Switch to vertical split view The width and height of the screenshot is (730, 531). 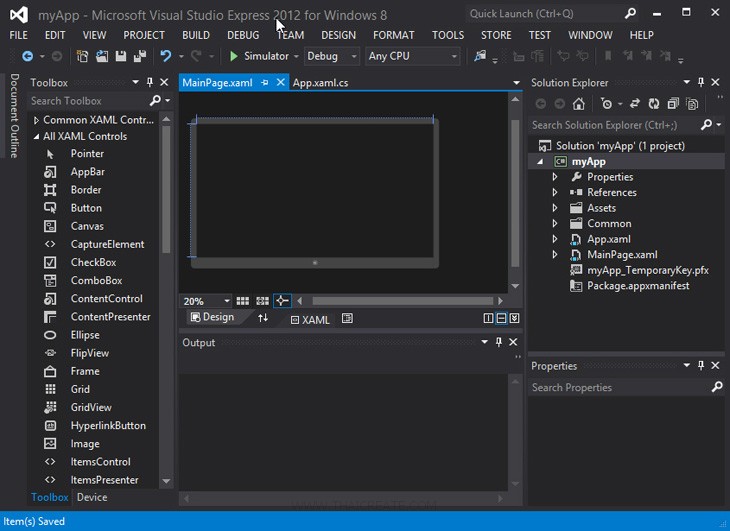[x=488, y=318]
